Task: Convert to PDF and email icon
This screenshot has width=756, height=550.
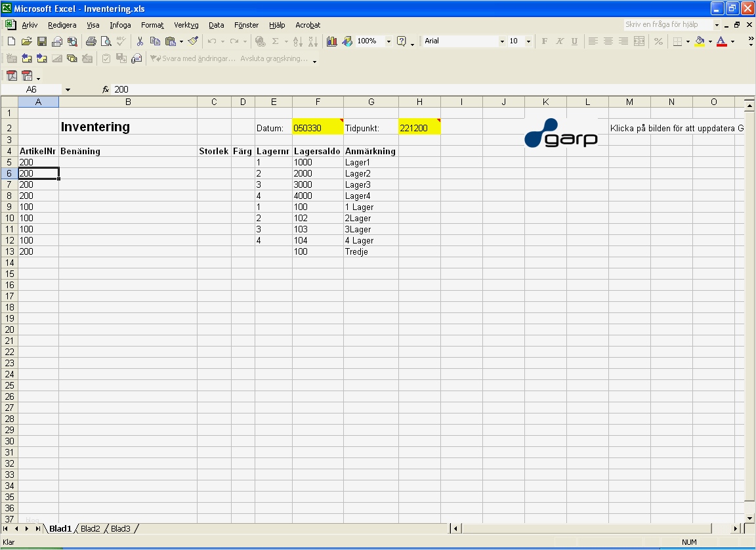Action: 27,75
